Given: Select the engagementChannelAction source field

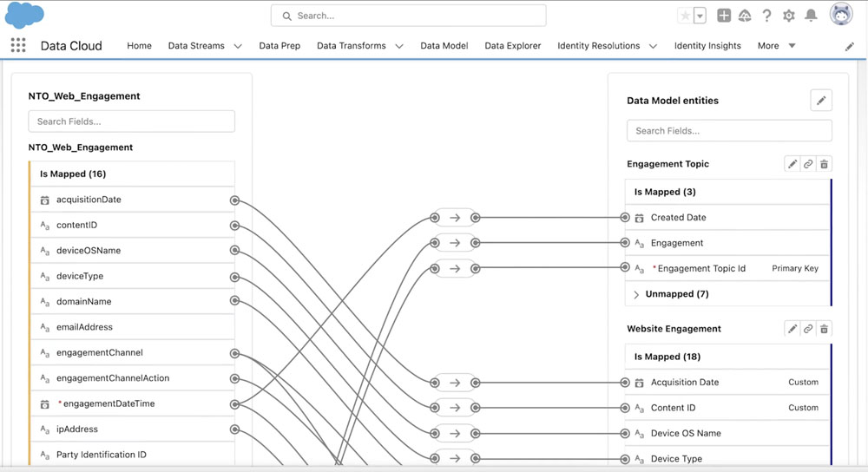Looking at the screenshot, I should coord(133,378).
